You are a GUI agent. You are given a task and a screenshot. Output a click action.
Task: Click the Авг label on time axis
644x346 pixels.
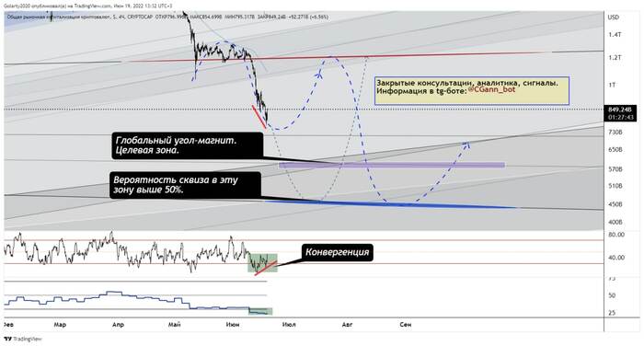click(x=347, y=325)
